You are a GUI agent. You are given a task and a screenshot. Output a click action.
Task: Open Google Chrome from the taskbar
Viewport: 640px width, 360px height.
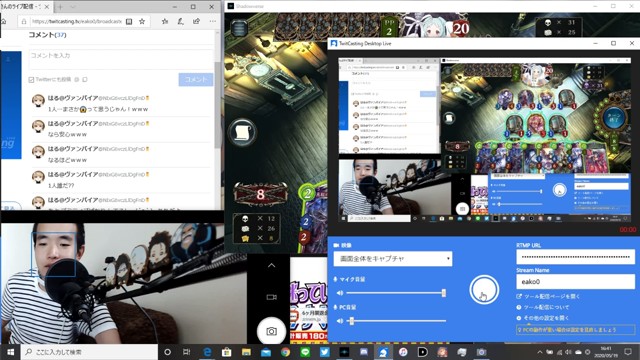[x=285, y=352]
